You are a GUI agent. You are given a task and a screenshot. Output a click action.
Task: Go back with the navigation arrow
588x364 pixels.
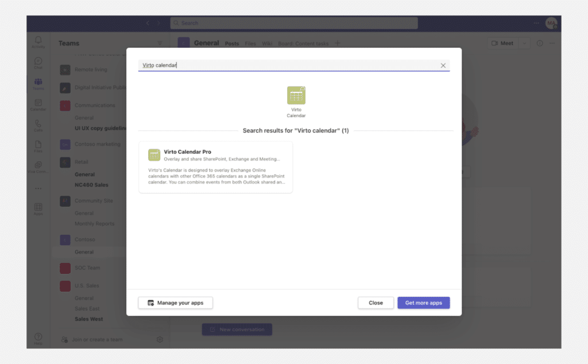click(x=148, y=23)
